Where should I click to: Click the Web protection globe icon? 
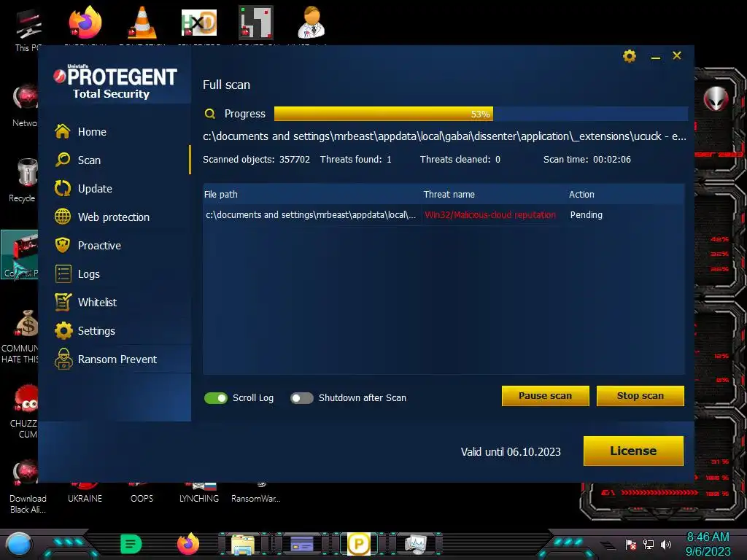(63, 216)
